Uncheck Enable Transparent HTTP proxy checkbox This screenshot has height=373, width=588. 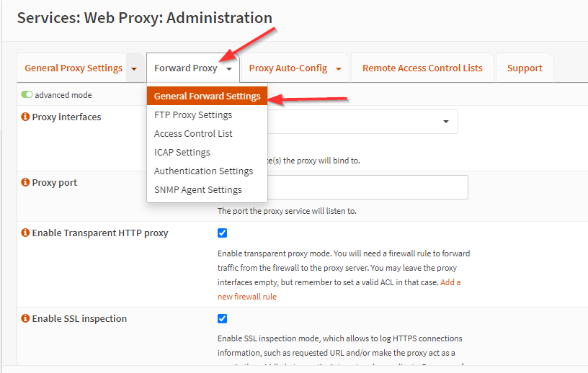pyautogui.click(x=222, y=233)
